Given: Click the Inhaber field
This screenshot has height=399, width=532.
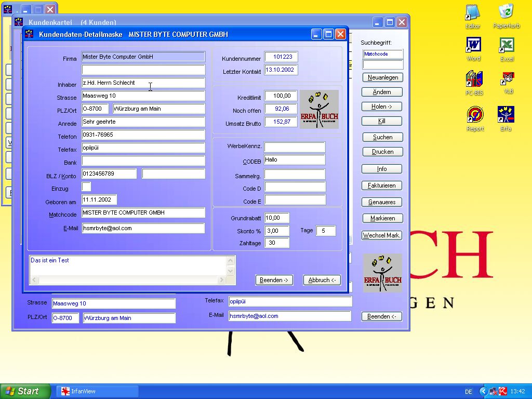Looking at the screenshot, I should click(x=143, y=83).
